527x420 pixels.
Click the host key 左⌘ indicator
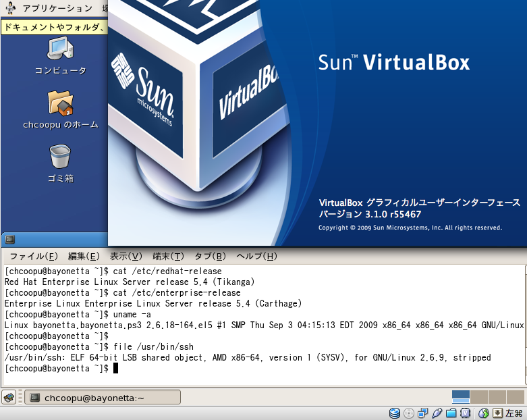(x=514, y=413)
